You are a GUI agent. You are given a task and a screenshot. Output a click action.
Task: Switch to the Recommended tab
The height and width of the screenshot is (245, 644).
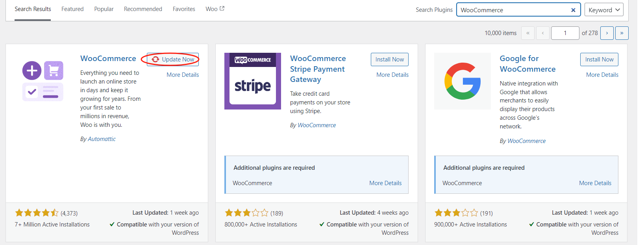[x=143, y=9]
